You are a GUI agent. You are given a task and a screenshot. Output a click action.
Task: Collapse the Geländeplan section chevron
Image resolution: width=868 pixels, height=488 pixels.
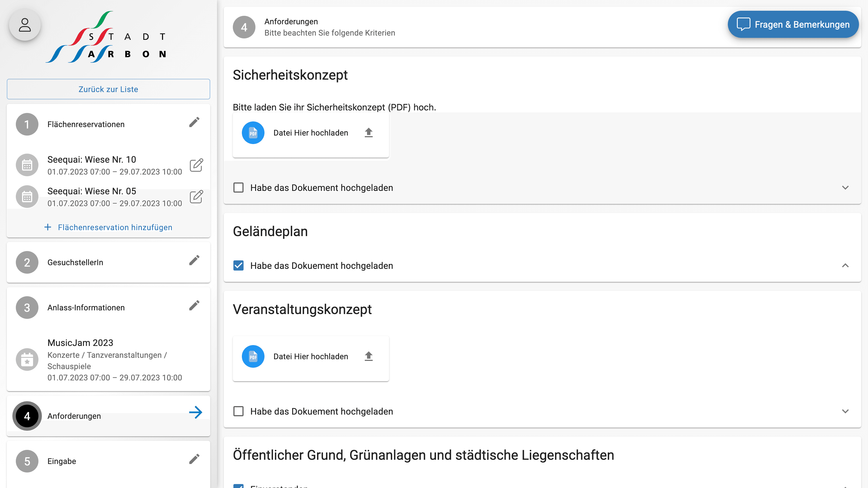click(845, 266)
